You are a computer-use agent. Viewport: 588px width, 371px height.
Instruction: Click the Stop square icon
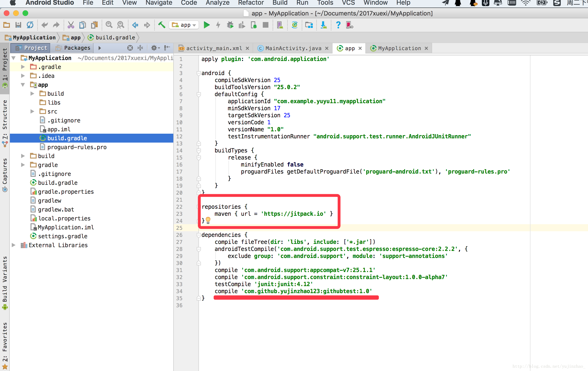tap(265, 25)
